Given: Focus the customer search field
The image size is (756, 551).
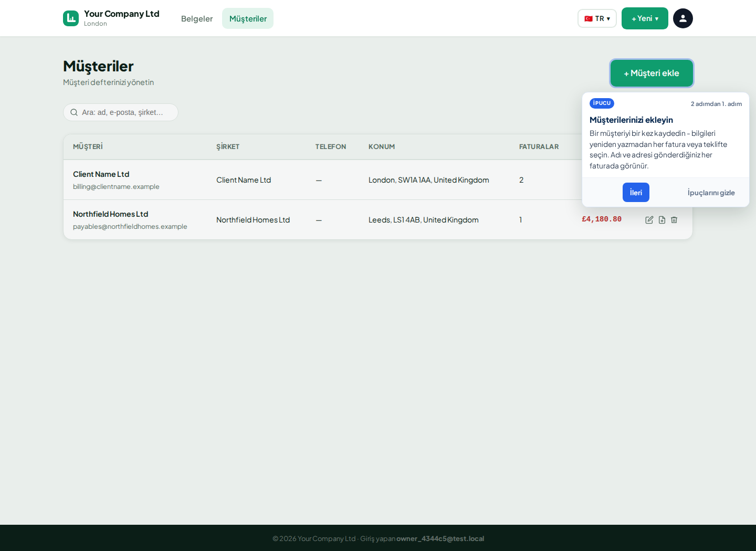Looking at the screenshot, I should coord(121,112).
